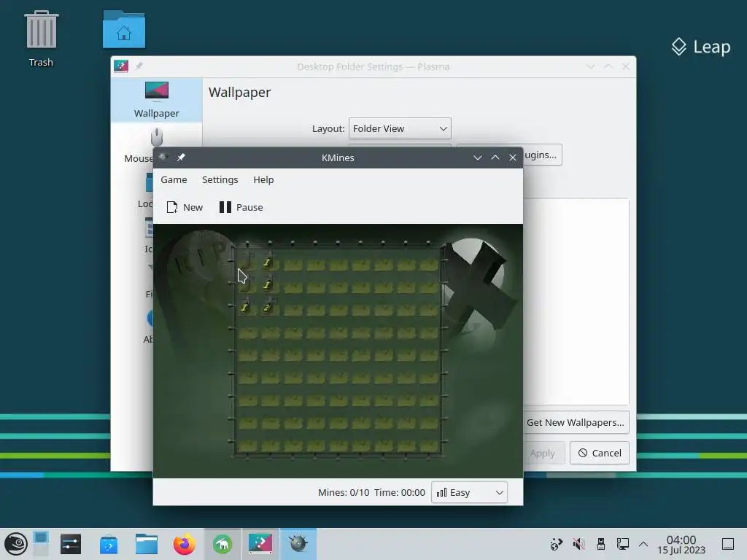
Task: Switch to the green gnu icon taskbar entry
Action: pyautogui.click(x=222, y=544)
